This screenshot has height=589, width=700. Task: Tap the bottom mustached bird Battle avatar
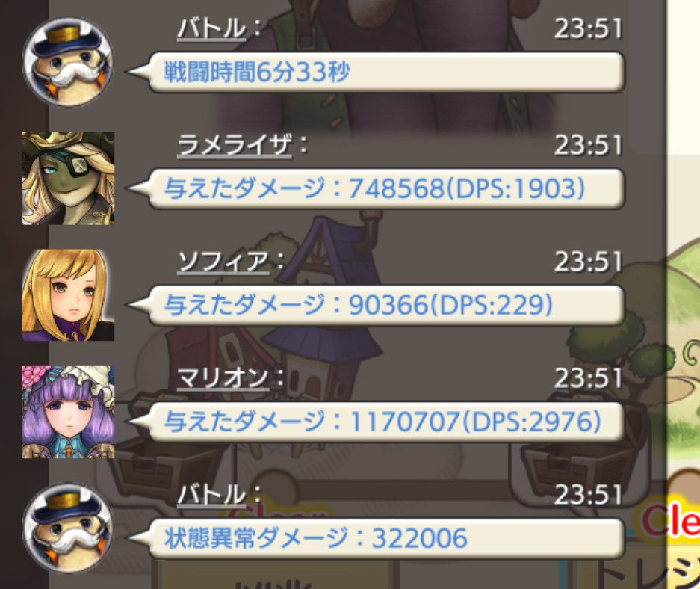(68, 528)
